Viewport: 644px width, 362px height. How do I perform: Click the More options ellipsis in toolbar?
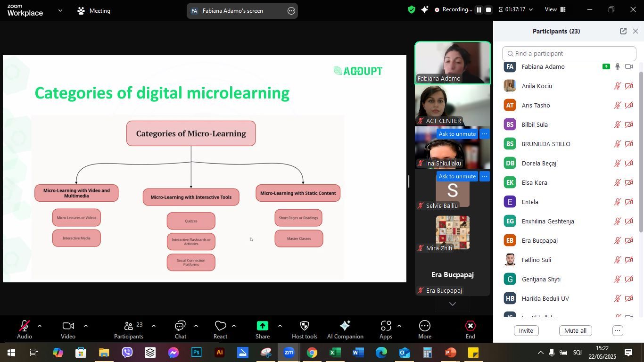coord(424,329)
